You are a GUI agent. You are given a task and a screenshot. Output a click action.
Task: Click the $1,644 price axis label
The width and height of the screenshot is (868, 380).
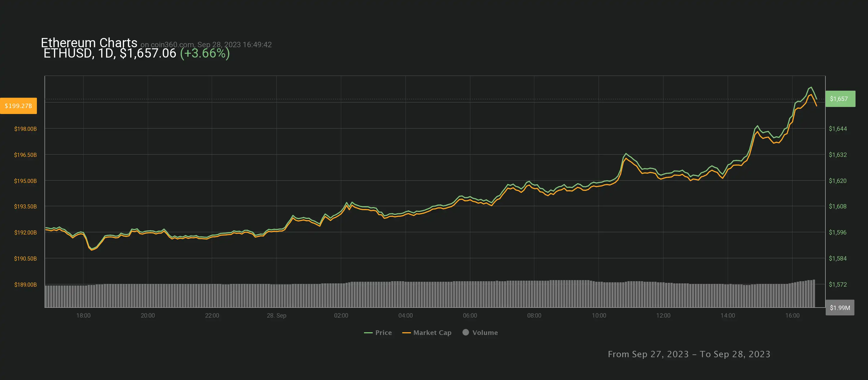pyautogui.click(x=838, y=128)
